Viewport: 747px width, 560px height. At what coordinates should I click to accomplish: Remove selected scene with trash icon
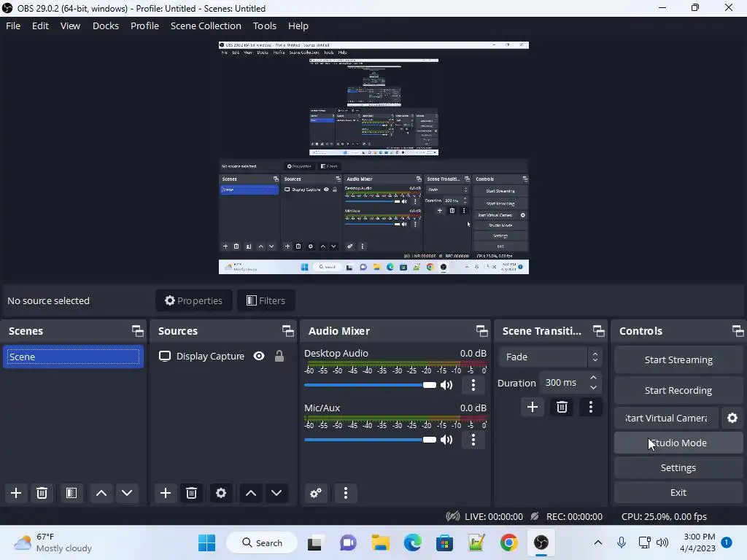point(42,493)
